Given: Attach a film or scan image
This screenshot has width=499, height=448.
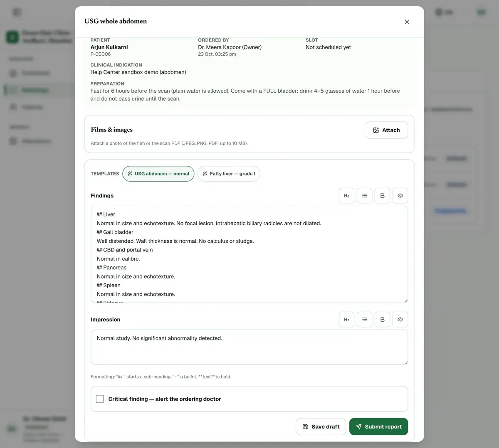Looking at the screenshot, I should tap(386, 130).
